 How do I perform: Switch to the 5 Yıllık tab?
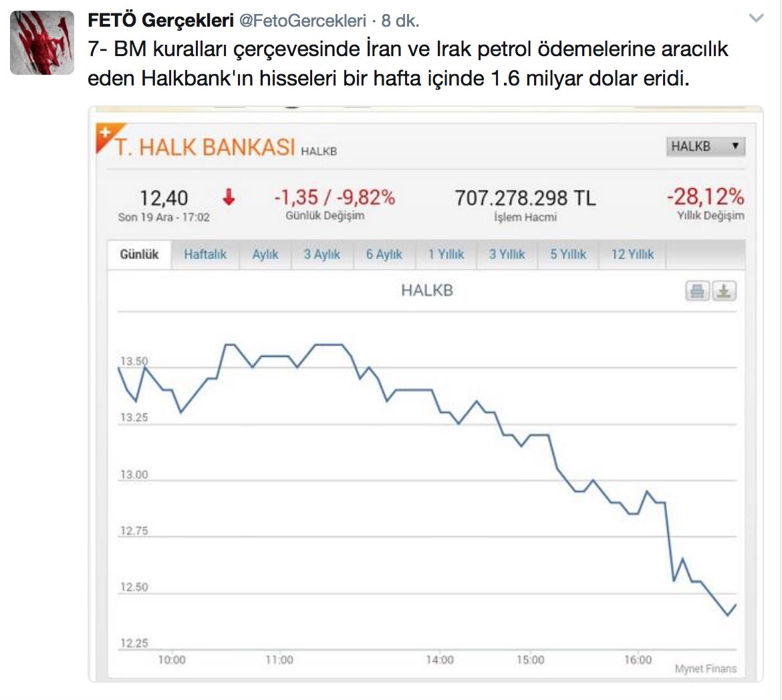pyautogui.click(x=568, y=254)
